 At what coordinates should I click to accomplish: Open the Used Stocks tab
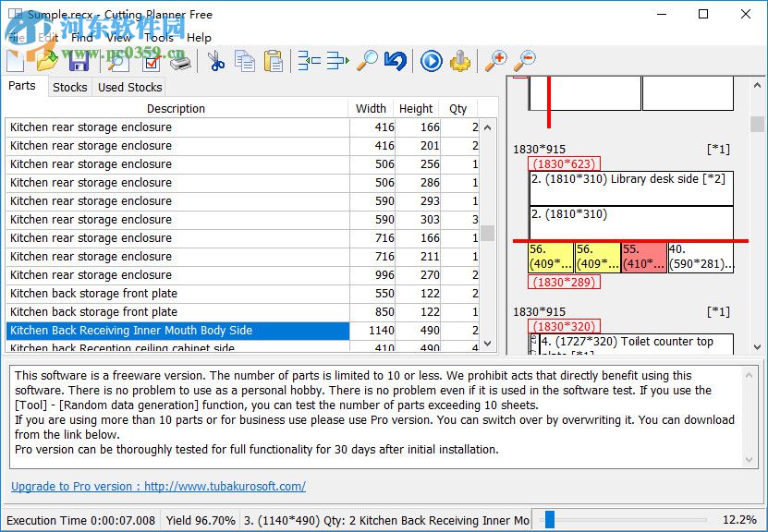[128, 87]
